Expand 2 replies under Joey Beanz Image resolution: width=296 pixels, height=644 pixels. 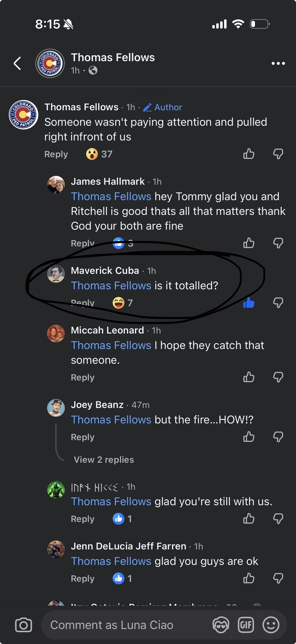click(104, 460)
